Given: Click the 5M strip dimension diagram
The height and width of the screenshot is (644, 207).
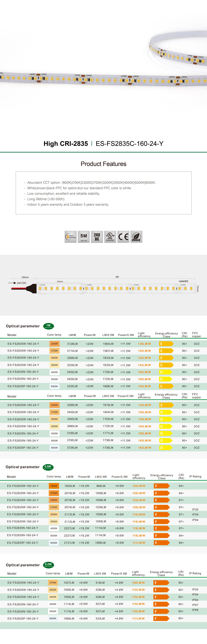Looking at the screenshot, I should coord(103,285).
